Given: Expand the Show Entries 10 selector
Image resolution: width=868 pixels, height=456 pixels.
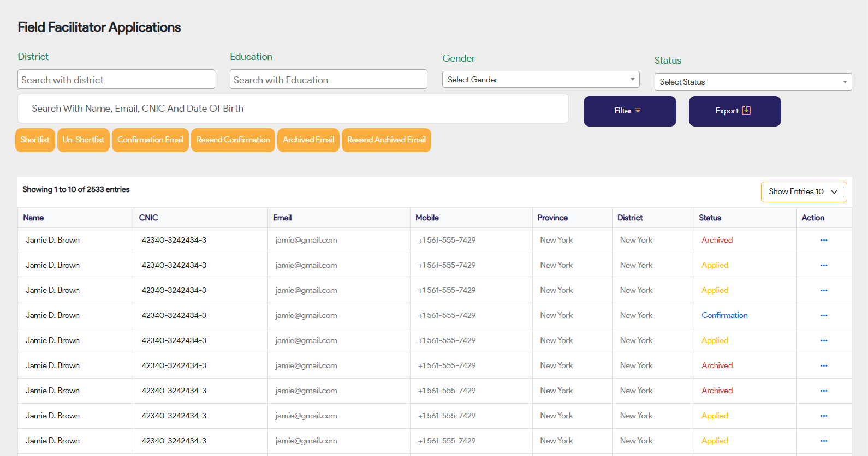Looking at the screenshot, I should [803, 192].
